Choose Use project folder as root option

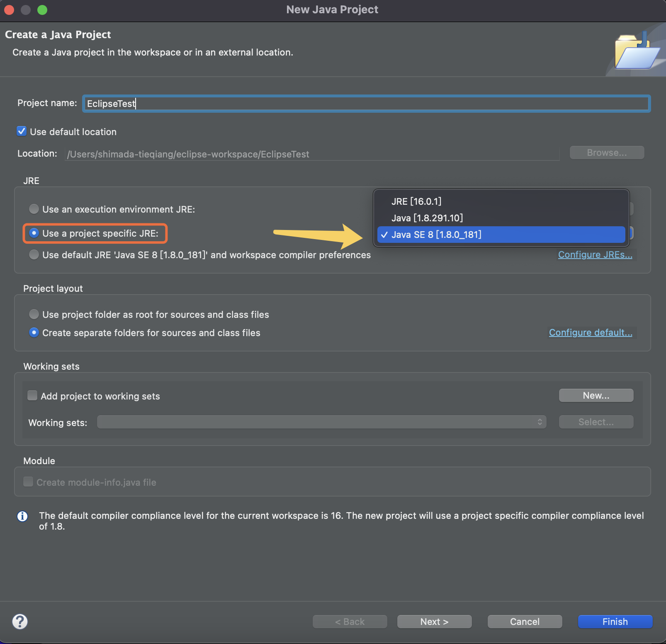34,314
